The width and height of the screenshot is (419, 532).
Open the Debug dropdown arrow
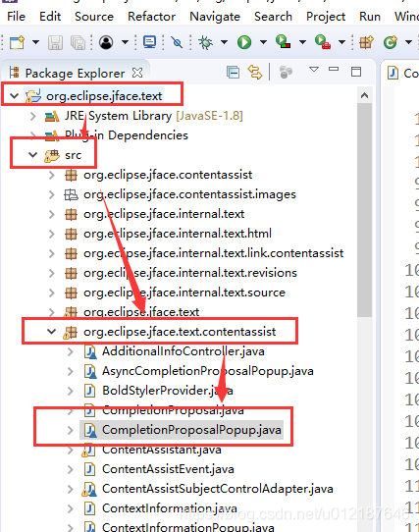[224, 42]
